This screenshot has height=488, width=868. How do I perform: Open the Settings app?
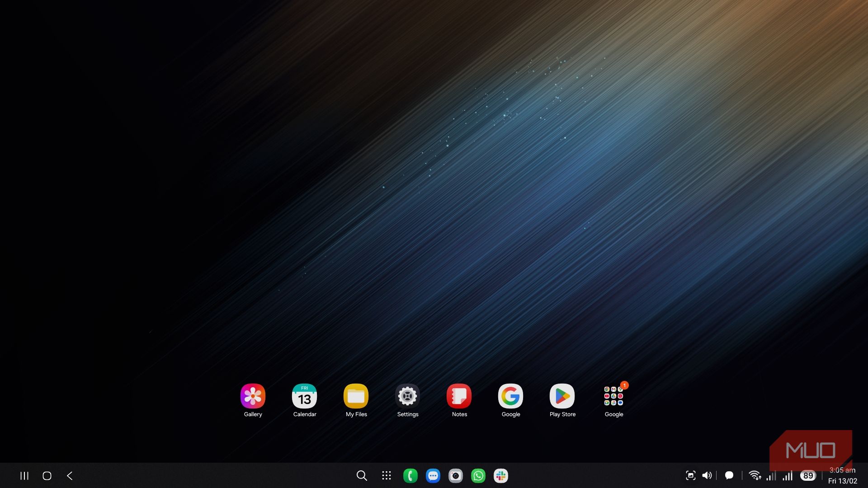pos(407,396)
